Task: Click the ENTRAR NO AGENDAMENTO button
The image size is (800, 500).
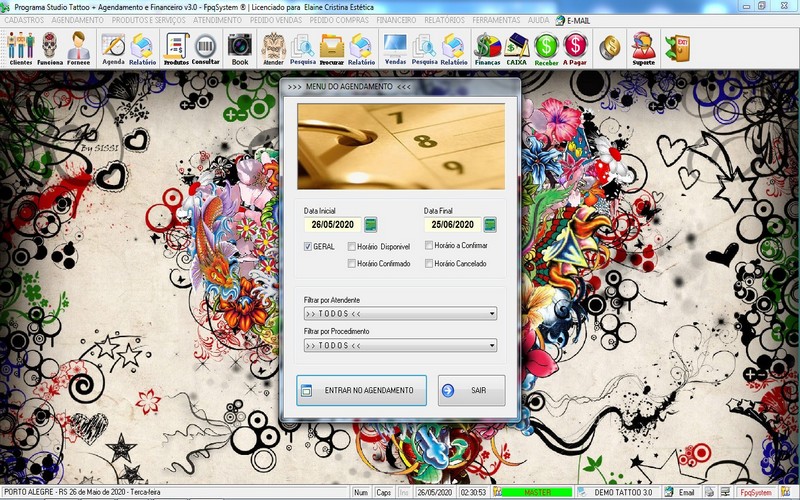Action: coord(361,390)
